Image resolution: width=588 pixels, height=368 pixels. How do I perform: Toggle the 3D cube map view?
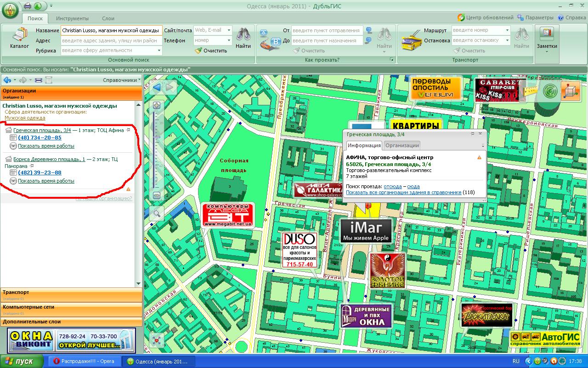tap(571, 91)
